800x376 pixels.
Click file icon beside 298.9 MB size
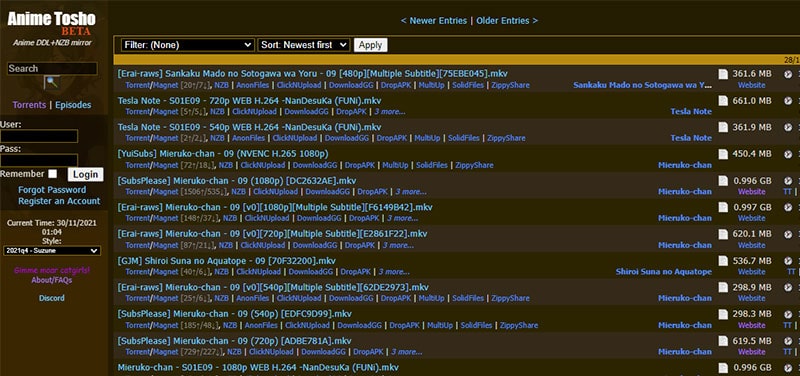pyautogui.click(x=723, y=287)
